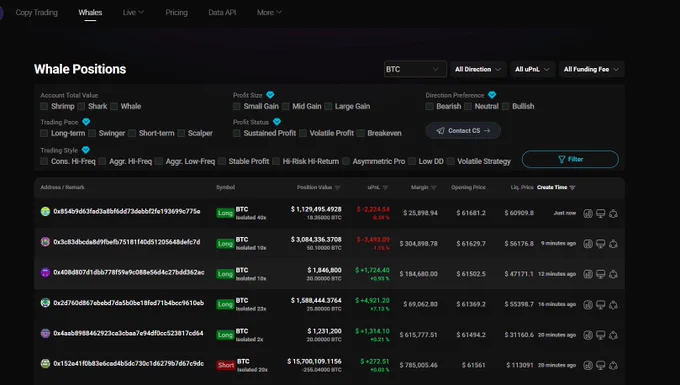Image resolution: width=680 pixels, height=385 pixels.
Task: Check the Shark checkbox
Action: point(81,106)
